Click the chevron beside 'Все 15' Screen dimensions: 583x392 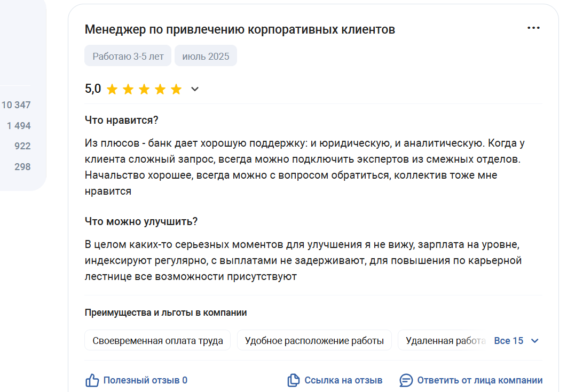coord(534,341)
